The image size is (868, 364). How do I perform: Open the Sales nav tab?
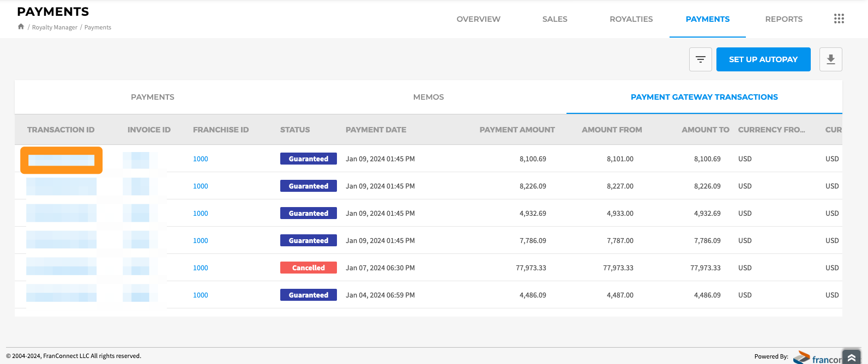point(555,19)
